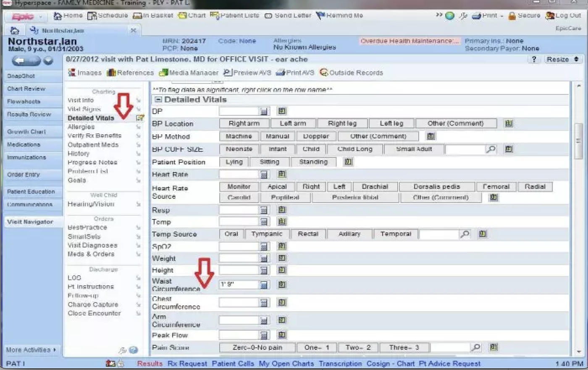Click the globe icon in toolbar

tap(450, 16)
